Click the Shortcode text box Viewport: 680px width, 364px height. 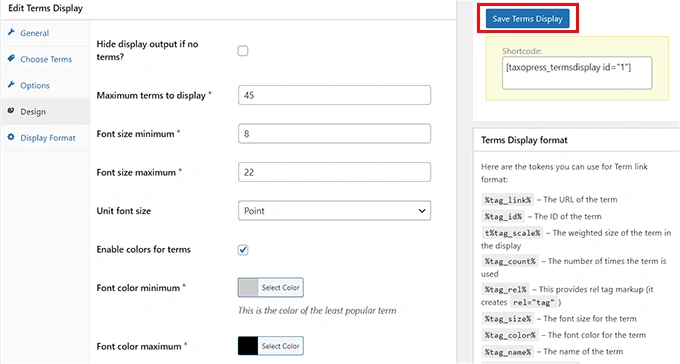point(577,73)
